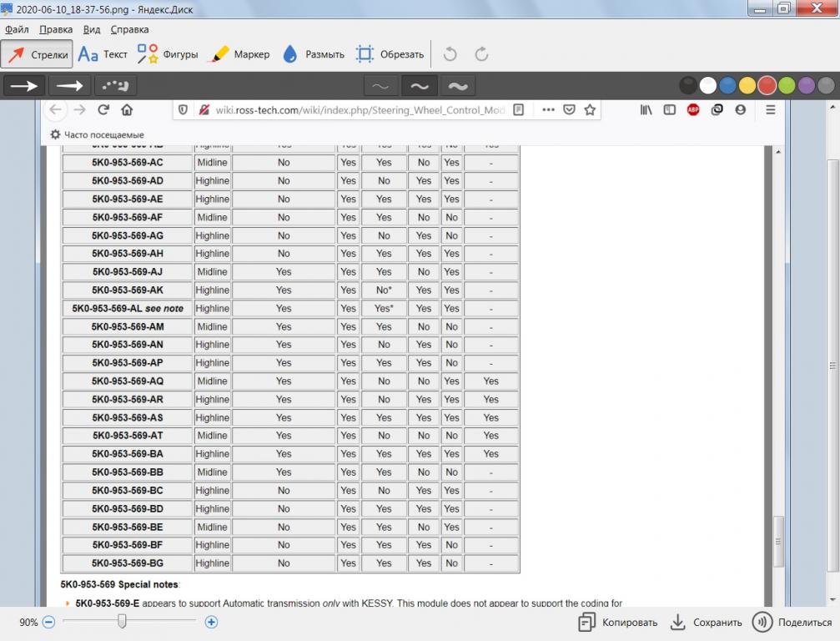
Task: Click the redo arrow icon
Action: click(481, 54)
